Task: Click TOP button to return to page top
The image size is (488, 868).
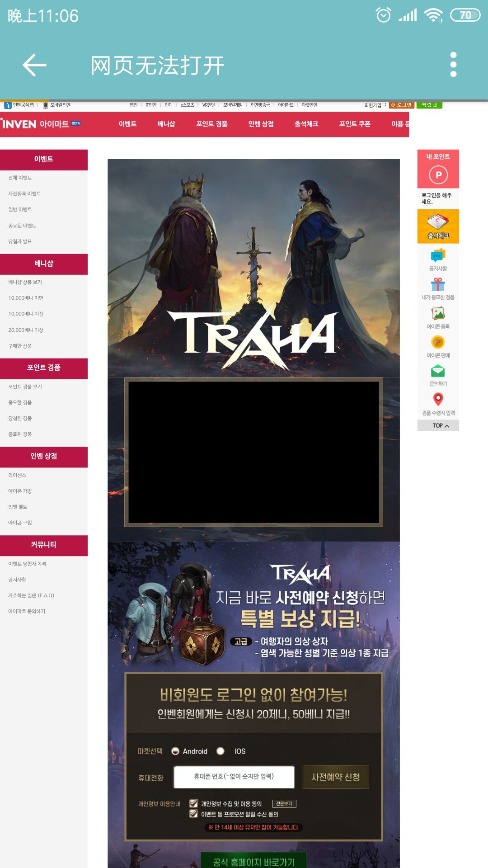Action: tap(438, 425)
